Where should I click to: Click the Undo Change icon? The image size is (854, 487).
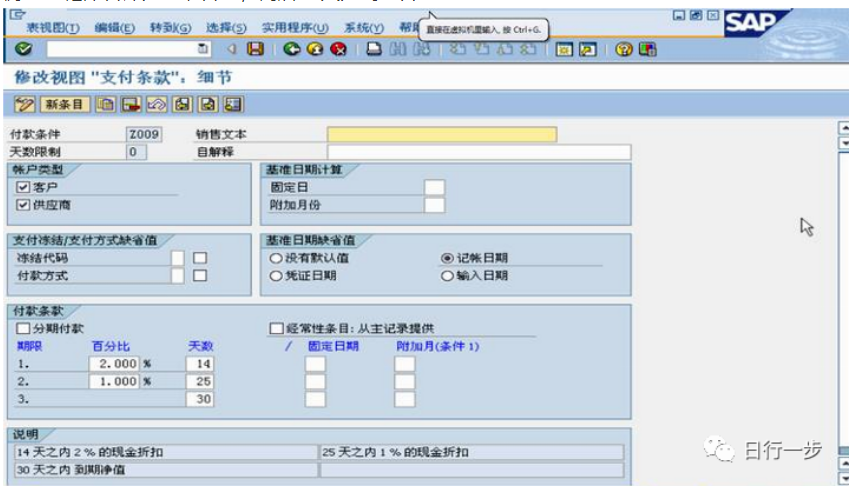pyautogui.click(x=156, y=104)
